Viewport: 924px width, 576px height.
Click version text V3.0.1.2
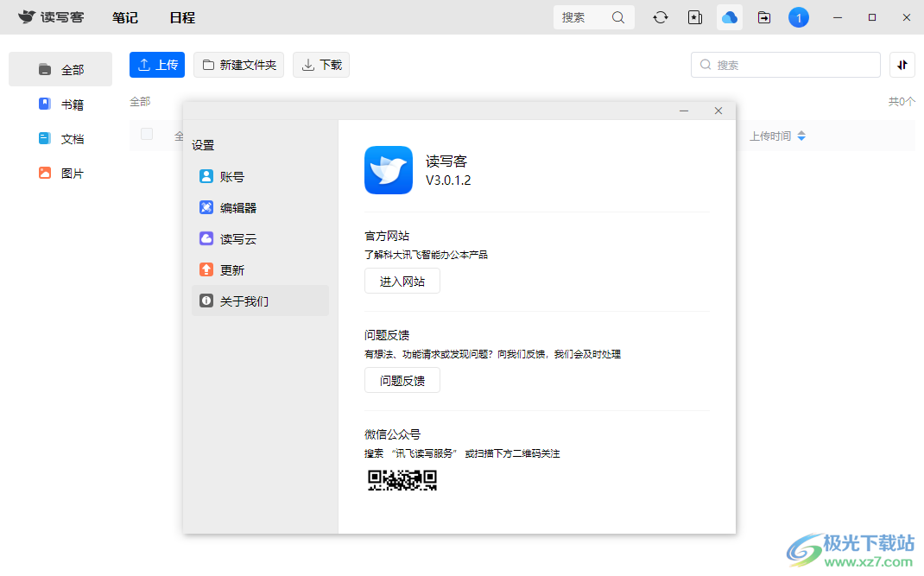pyautogui.click(x=448, y=180)
